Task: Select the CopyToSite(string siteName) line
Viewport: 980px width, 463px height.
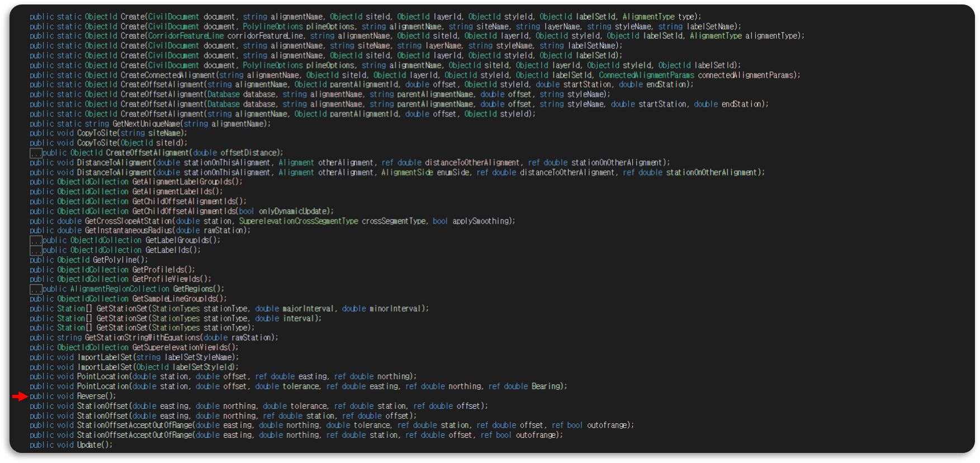Action: [x=108, y=133]
